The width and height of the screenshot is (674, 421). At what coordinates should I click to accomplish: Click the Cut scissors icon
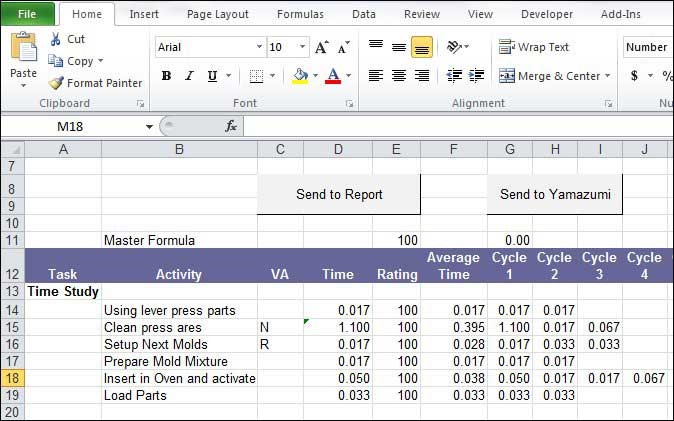click(55, 39)
